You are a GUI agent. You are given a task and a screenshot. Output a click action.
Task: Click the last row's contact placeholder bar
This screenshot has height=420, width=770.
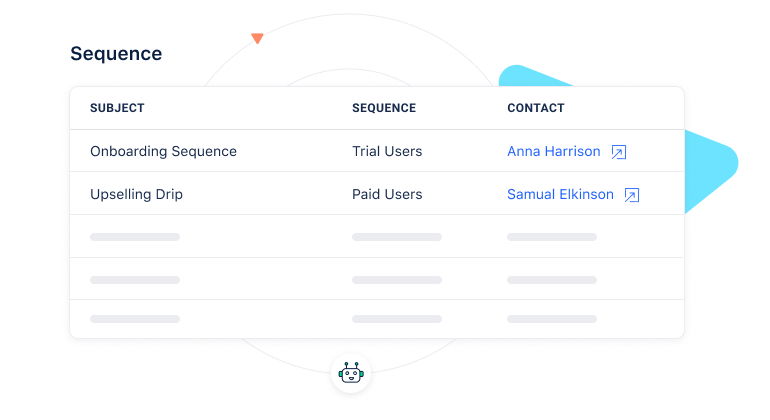[552, 319]
